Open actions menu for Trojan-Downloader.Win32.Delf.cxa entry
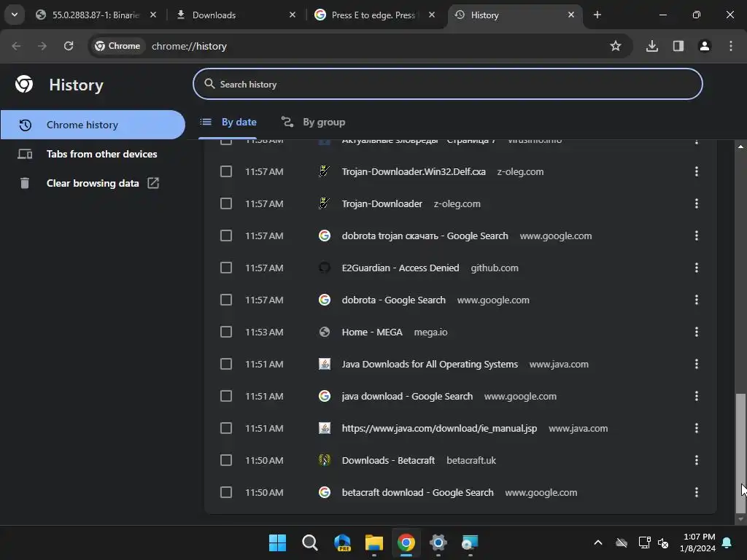This screenshot has width=747, height=560. [697, 171]
